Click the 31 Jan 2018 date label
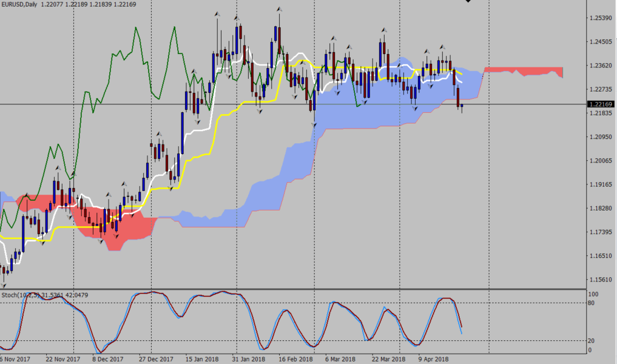617x364 pixels. (248, 359)
